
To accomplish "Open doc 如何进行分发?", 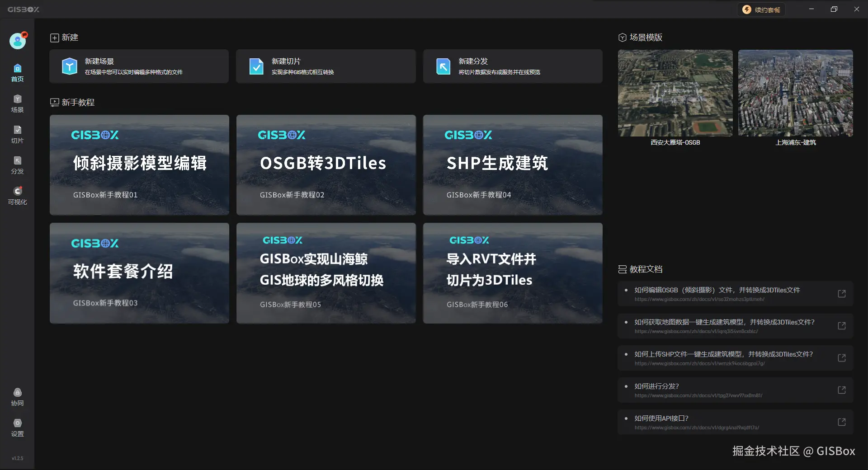I will pyautogui.click(x=736, y=390).
